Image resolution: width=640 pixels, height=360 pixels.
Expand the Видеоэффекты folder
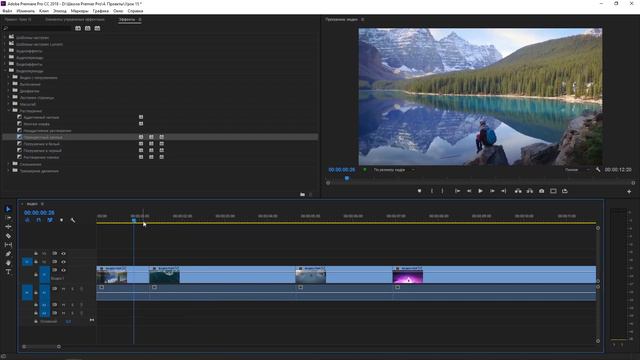(x=5, y=64)
